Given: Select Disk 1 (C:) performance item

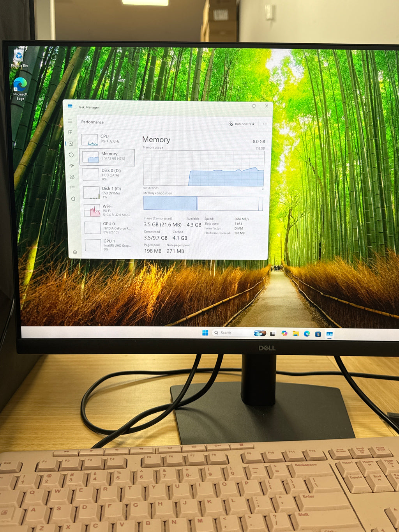Looking at the screenshot, I should click(x=108, y=193).
